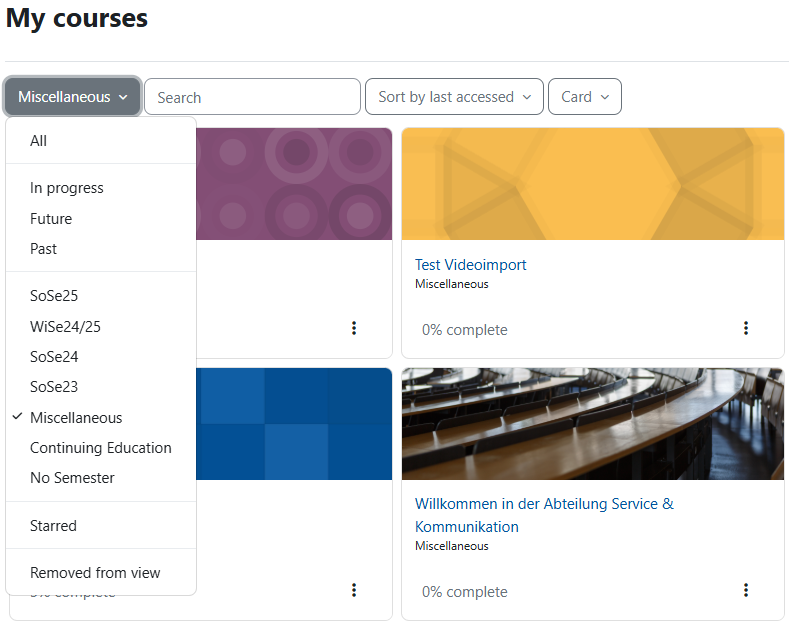Show courses Removed from view

click(95, 573)
